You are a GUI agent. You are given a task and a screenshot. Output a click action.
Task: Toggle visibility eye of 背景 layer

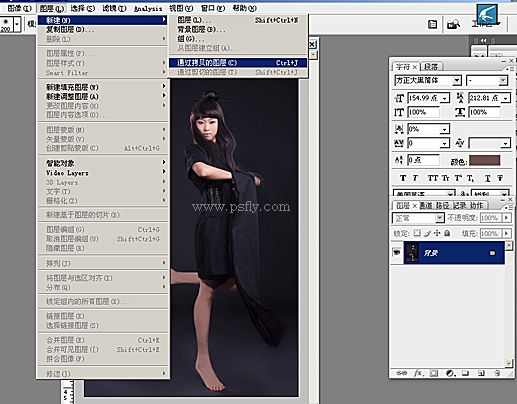coord(397,253)
